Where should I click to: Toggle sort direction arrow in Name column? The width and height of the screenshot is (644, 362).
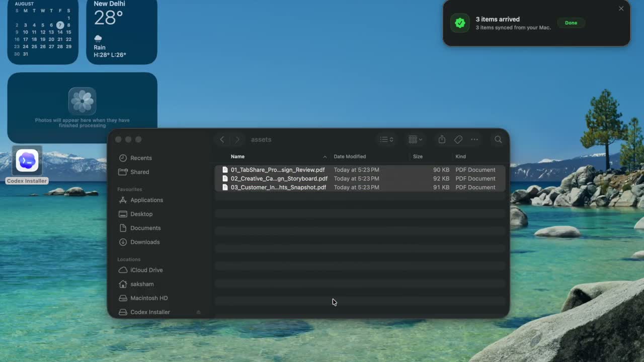coord(325,157)
